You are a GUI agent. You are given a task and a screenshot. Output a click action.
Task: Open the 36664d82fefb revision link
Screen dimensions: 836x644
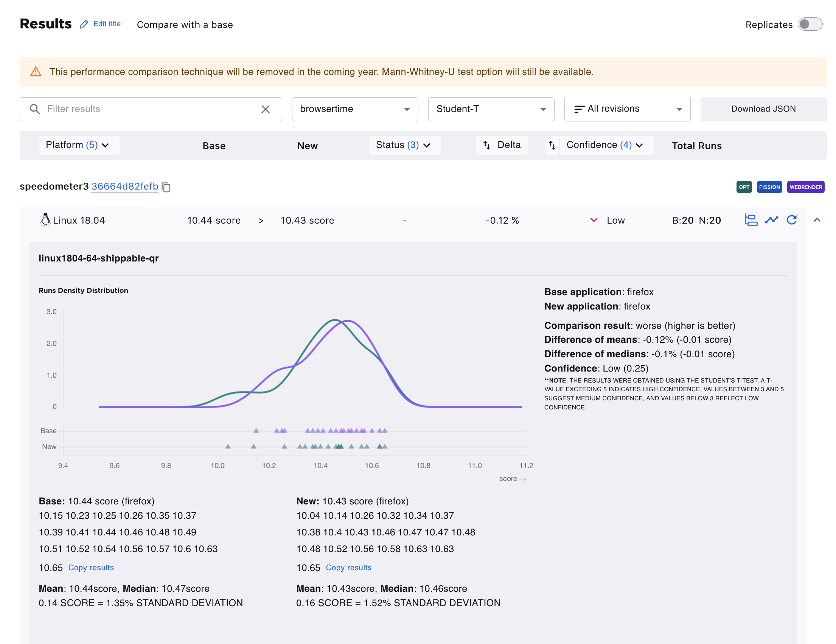125,187
